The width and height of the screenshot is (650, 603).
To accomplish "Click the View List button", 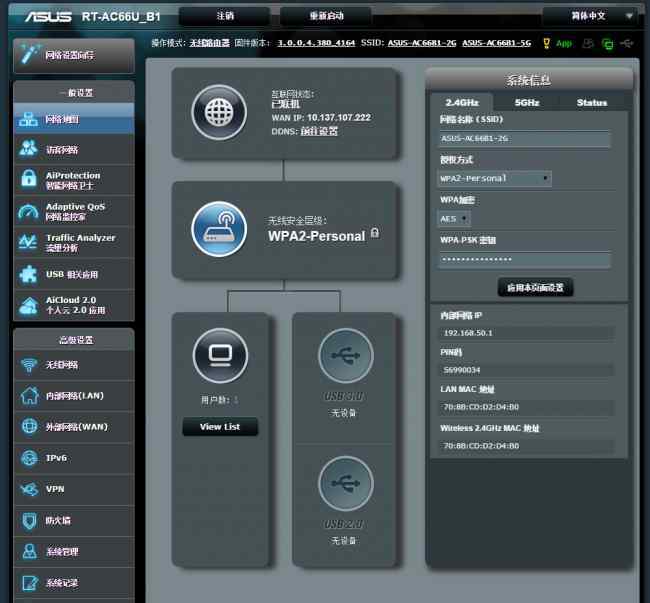I will [220, 426].
